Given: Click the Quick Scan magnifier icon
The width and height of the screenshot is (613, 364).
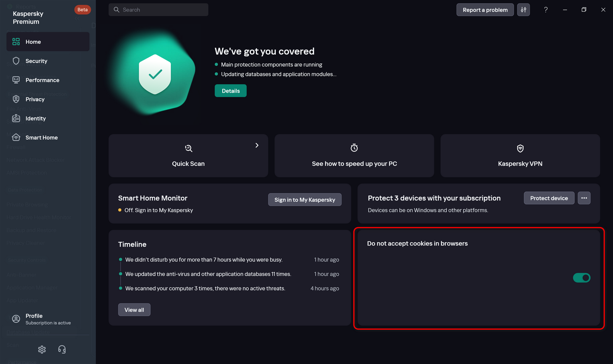Looking at the screenshot, I should point(188,148).
